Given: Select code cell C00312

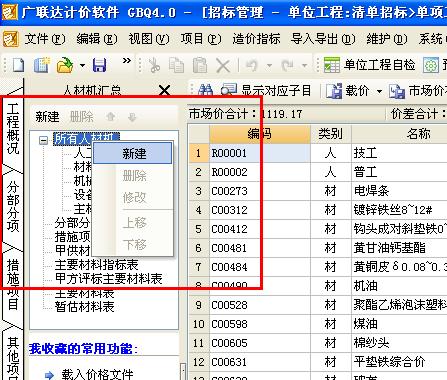Looking at the screenshot, I should (260, 210).
